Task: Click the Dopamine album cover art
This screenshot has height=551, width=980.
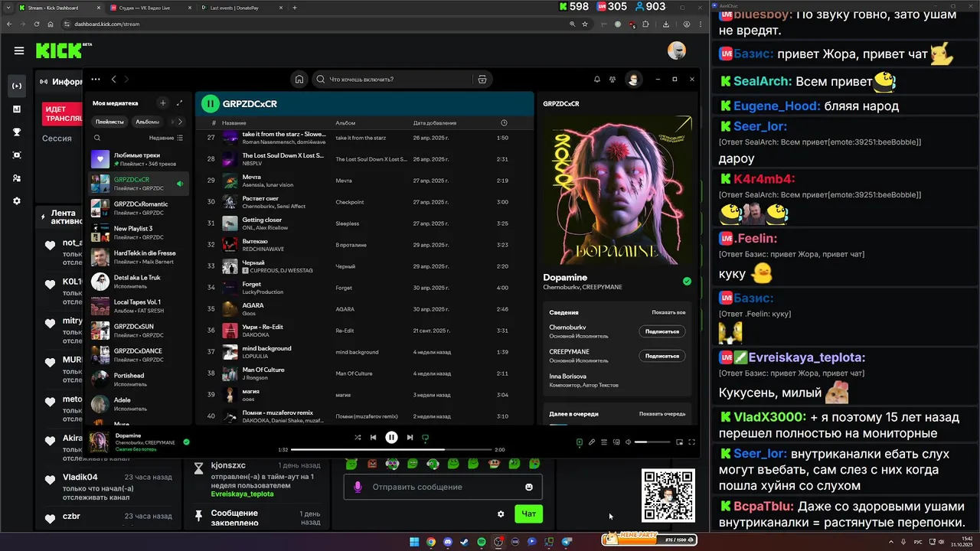Action: tap(617, 191)
